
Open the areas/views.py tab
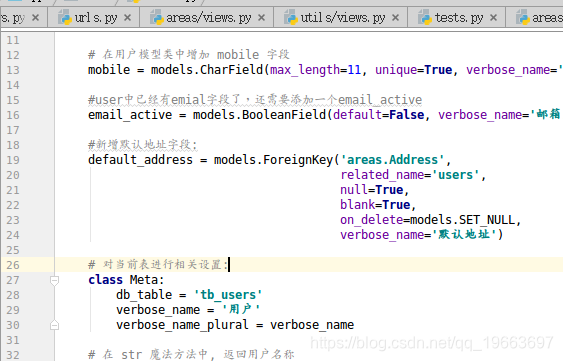206,18
